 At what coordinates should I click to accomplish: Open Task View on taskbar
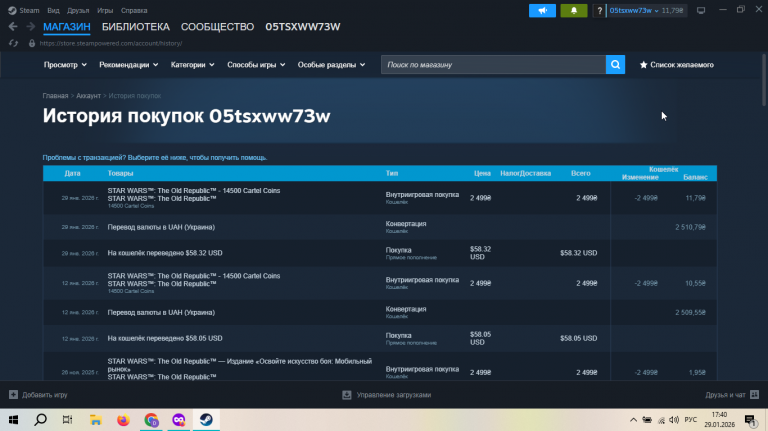click(x=68, y=420)
